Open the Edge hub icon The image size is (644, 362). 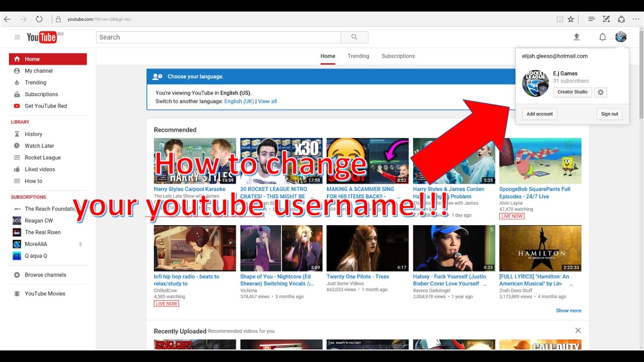pos(592,19)
